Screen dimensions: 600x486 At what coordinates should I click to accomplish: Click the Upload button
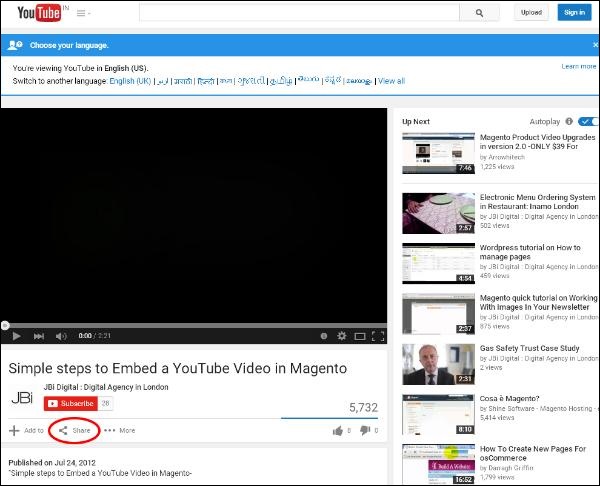[531, 13]
